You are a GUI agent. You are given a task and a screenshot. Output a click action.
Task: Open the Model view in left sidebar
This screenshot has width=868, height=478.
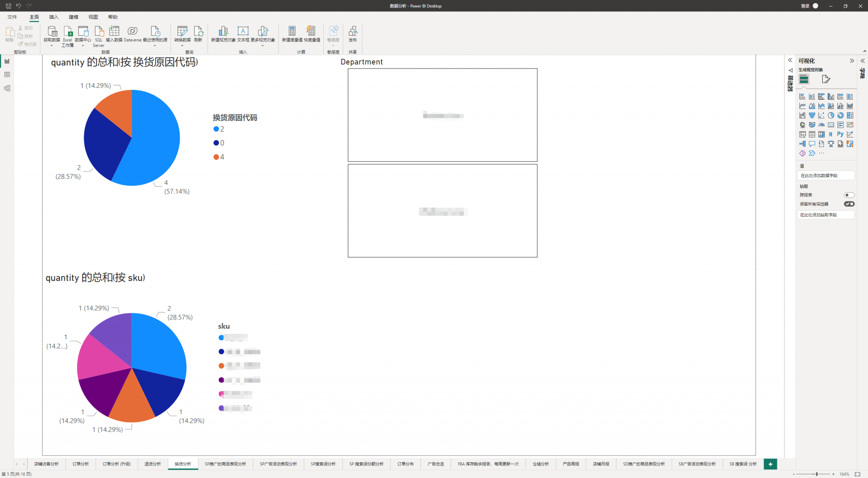[7, 88]
